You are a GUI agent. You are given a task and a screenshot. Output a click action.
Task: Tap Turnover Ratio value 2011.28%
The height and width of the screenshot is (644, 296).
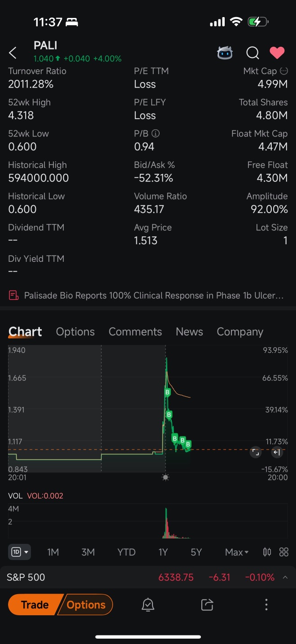click(30, 84)
